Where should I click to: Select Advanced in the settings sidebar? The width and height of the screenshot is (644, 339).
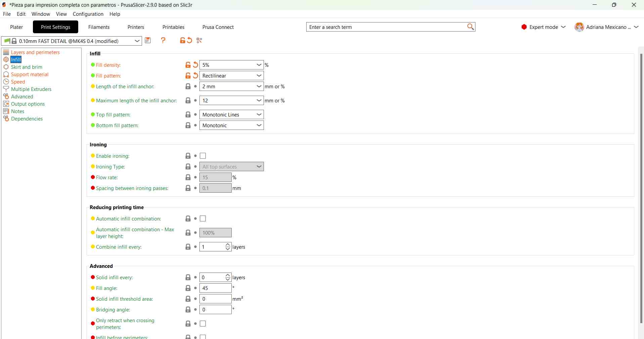22,97
